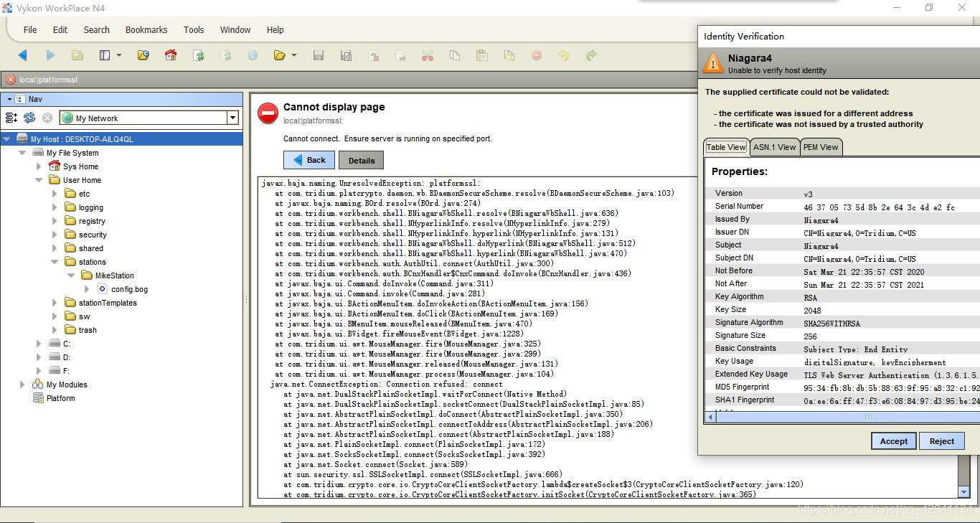The width and height of the screenshot is (980, 523).
Task: Click the Save Bog icon in the toolbar
Action: click(346, 55)
